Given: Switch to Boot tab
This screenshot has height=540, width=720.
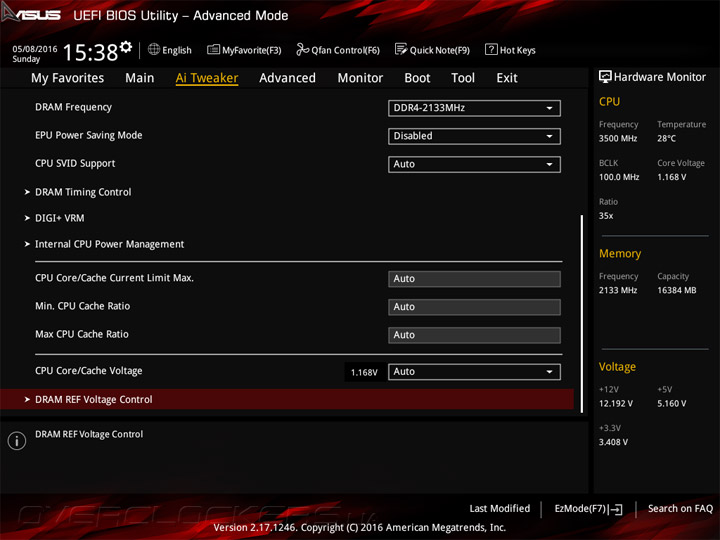Looking at the screenshot, I should [417, 78].
